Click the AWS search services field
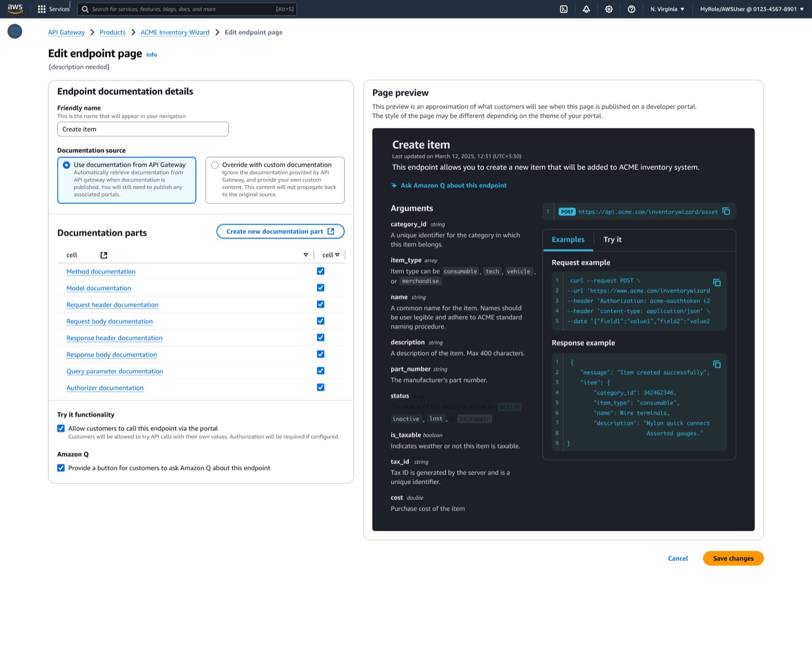 [x=187, y=9]
